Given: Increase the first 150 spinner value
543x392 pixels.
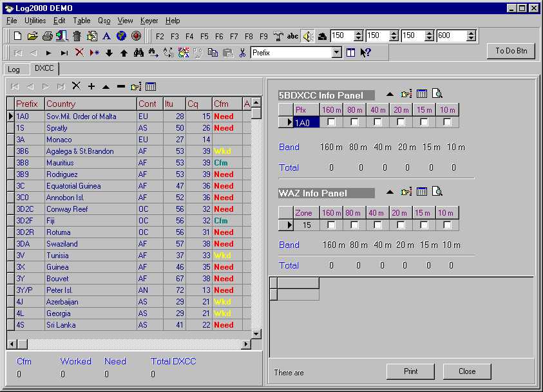Looking at the screenshot, I should tap(359, 33).
